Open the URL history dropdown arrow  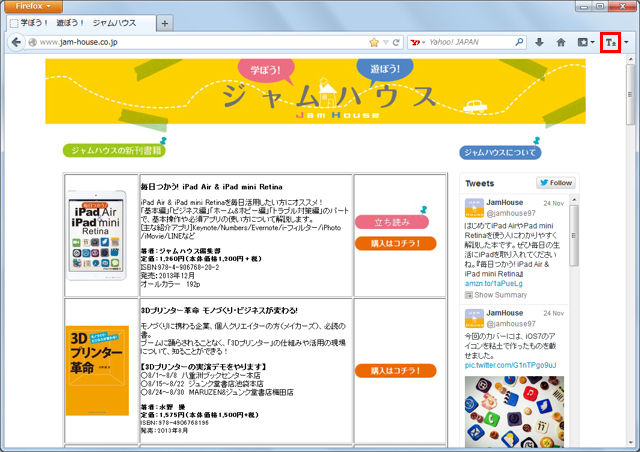point(385,42)
